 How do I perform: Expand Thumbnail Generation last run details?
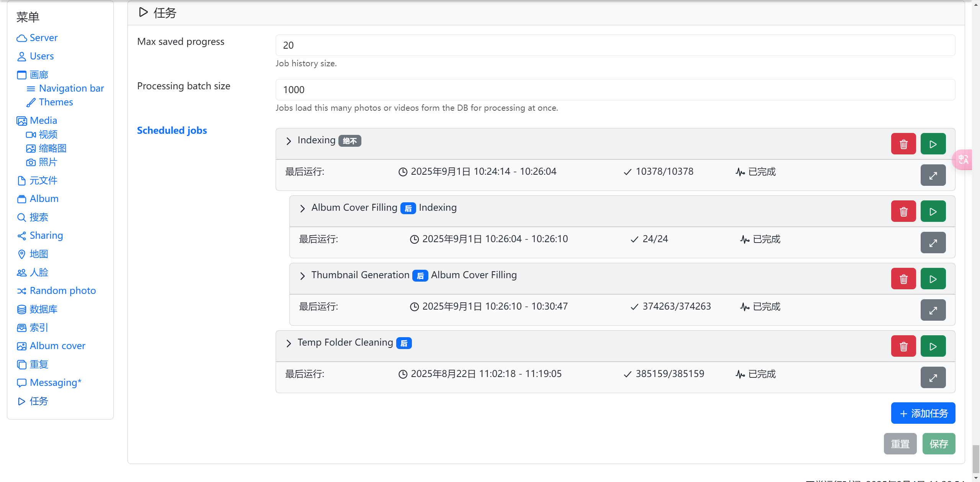[x=933, y=310]
